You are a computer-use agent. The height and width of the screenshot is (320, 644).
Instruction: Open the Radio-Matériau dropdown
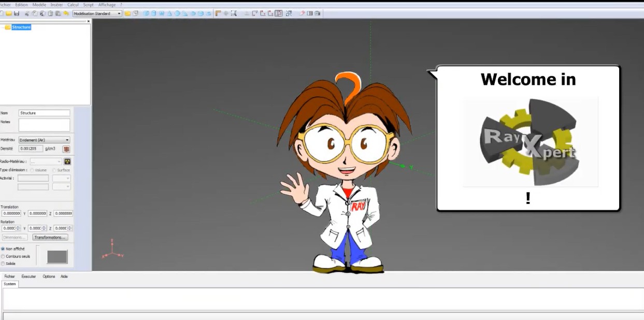pos(46,162)
